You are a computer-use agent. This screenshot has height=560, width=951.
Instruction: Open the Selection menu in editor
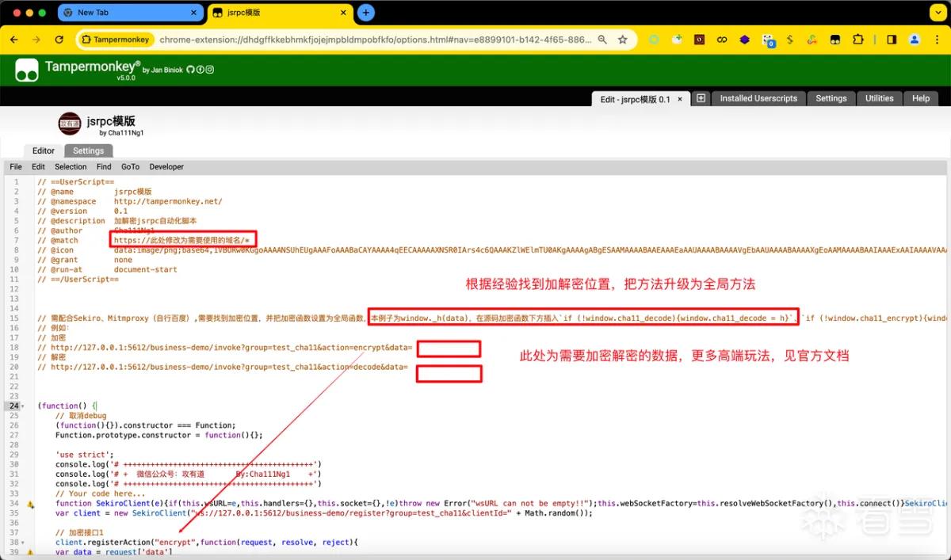click(71, 167)
